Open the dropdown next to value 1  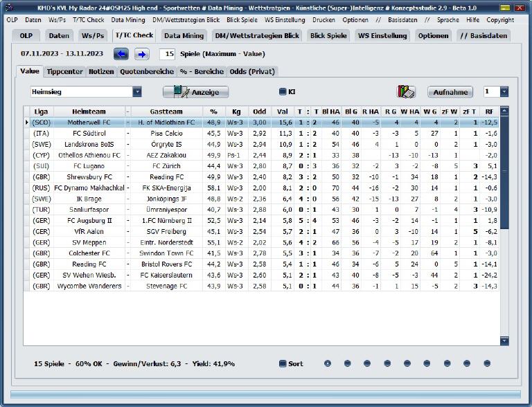pos(504,91)
